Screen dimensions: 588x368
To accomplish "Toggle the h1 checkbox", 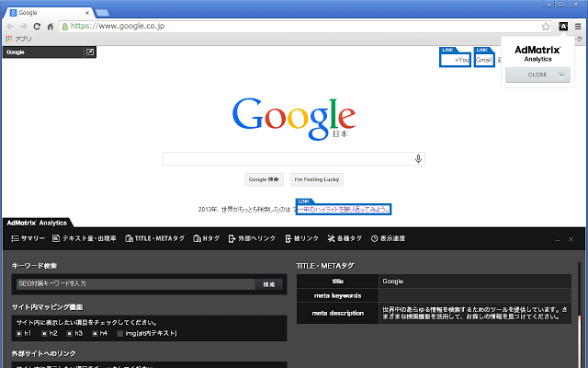I will click(x=19, y=333).
